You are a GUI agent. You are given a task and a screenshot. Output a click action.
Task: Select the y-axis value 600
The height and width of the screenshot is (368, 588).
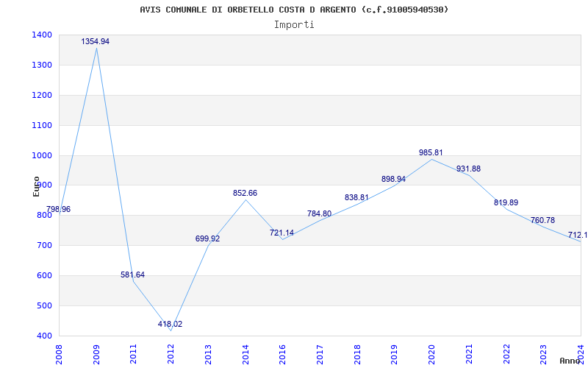(x=44, y=275)
